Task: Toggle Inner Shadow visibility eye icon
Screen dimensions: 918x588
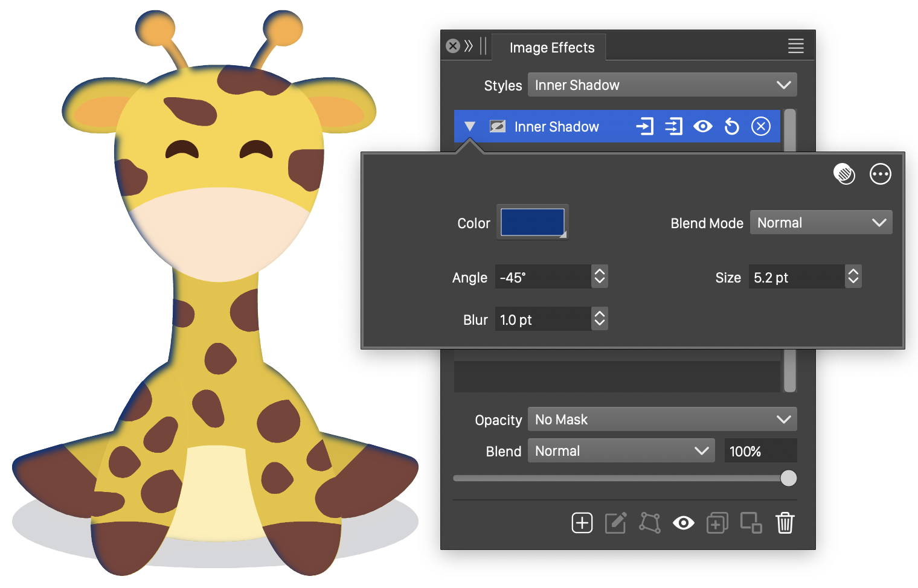Action: pyautogui.click(x=702, y=127)
